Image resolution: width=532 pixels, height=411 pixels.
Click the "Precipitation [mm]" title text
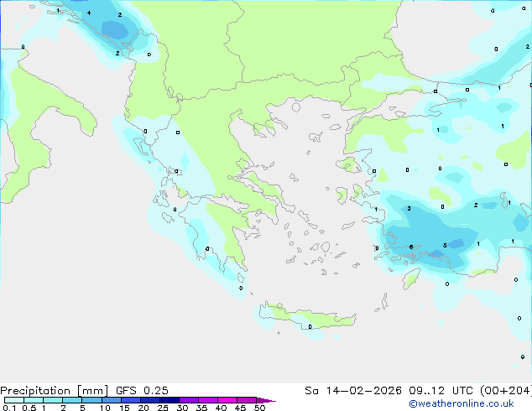[x=54, y=391]
